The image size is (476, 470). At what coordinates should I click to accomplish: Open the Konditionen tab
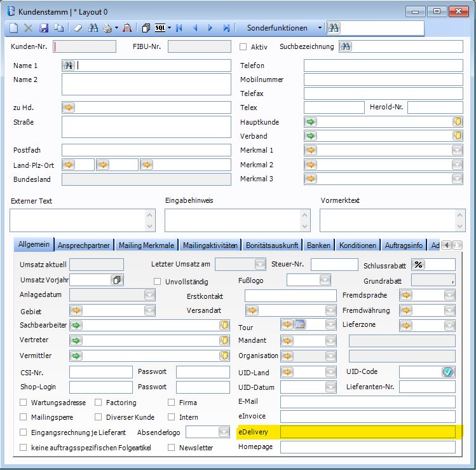click(358, 245)
